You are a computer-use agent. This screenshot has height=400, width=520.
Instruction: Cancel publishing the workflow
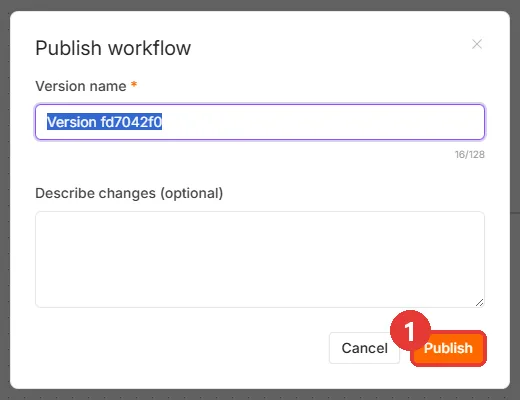click(x=364, y=348)
